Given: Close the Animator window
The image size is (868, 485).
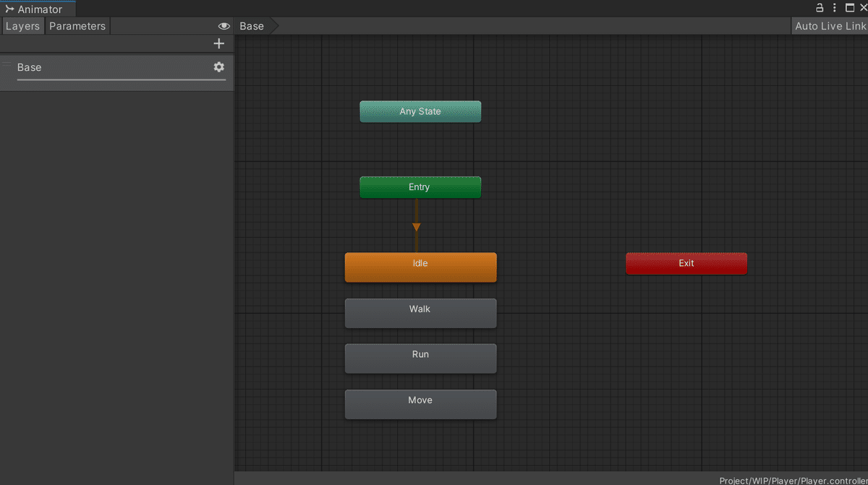Looking at the screenshot, I should [863, 8].
